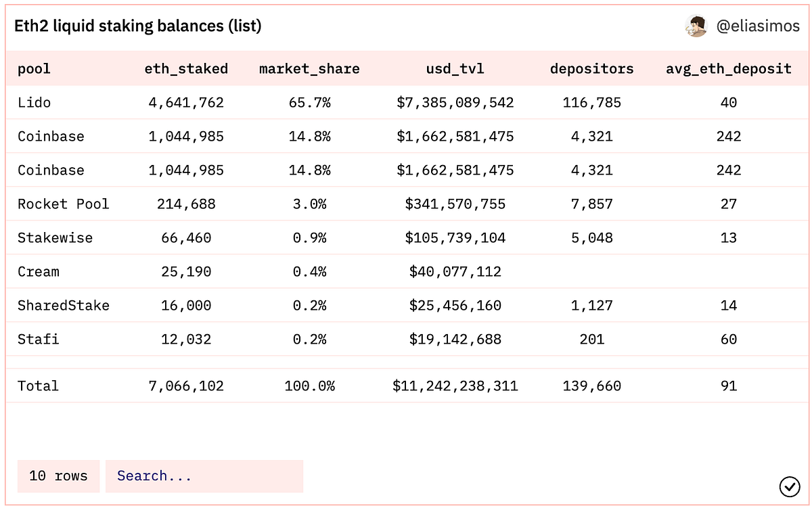Select the $19,142,688 TVL cell

point(455,340)
